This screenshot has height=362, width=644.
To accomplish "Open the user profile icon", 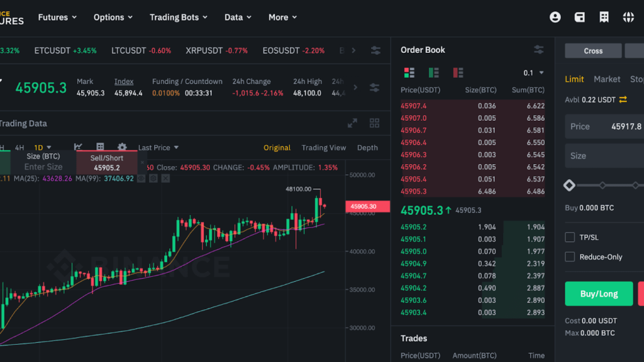I will coord(555,17).
